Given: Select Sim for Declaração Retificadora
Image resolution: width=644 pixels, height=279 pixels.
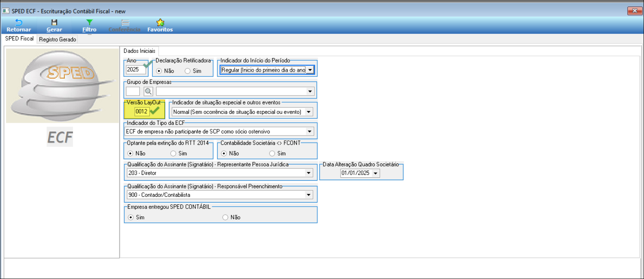Looking at the screenshot, I should 188,71.
